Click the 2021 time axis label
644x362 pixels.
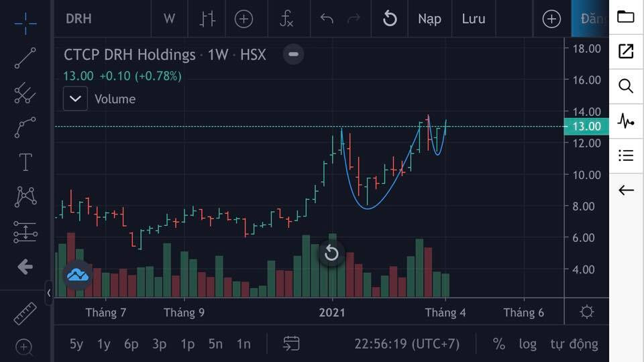click(x=332, y=313)
